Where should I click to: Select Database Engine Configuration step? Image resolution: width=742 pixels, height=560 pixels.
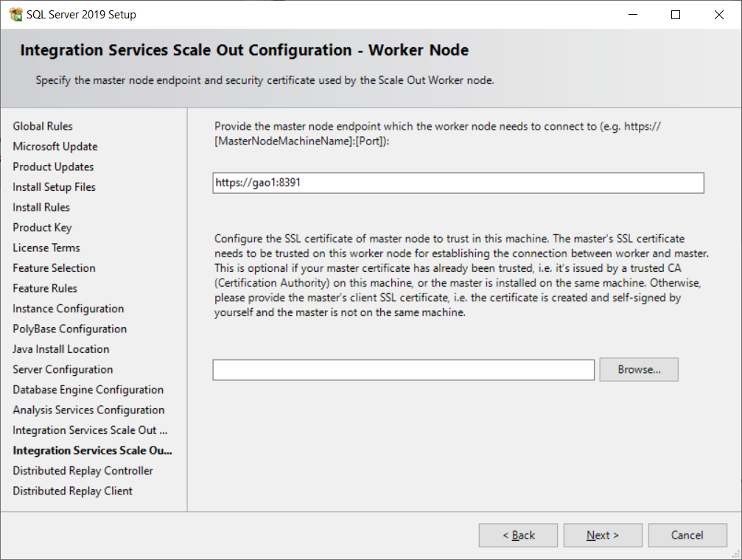click(88, 389)
